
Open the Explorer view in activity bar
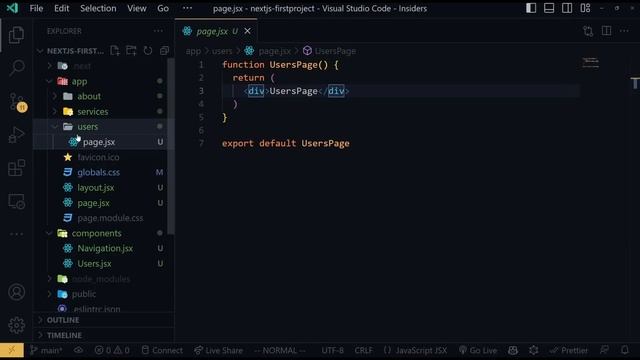click(x=16, y=35)
